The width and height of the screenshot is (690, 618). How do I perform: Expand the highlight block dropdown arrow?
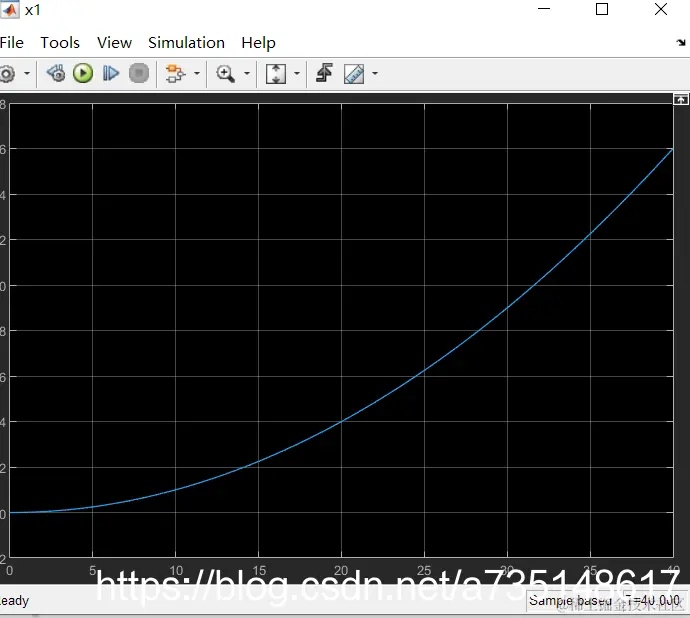point(197,73)
